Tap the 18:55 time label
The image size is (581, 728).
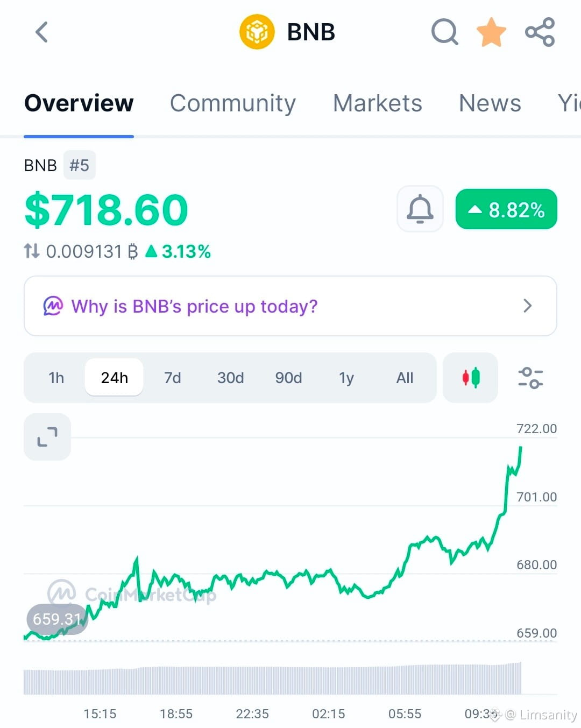[176, 714]
